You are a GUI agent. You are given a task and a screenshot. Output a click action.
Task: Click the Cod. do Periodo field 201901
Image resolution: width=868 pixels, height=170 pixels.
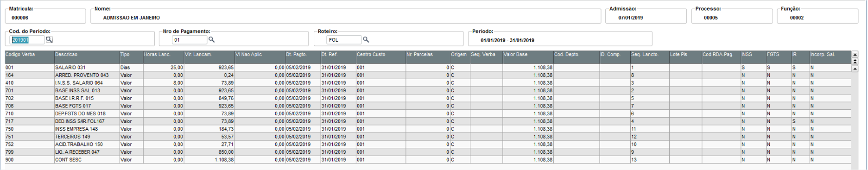click(27, 40)
